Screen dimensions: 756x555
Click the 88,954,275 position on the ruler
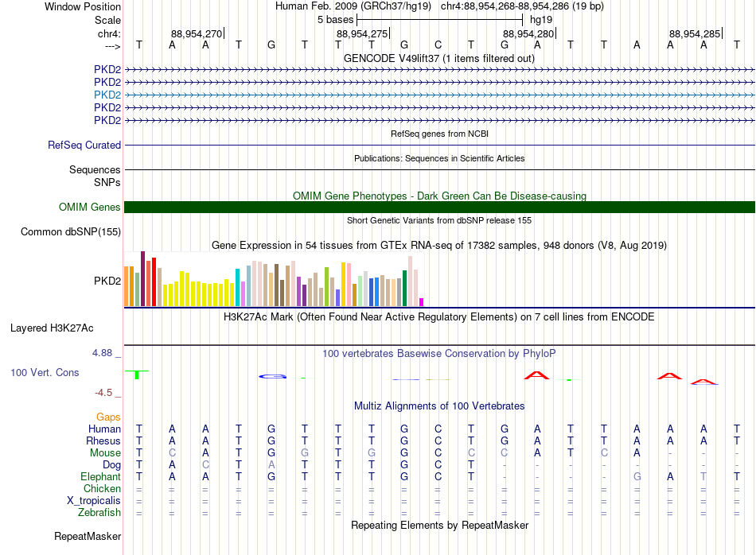[x=362, y=33]
